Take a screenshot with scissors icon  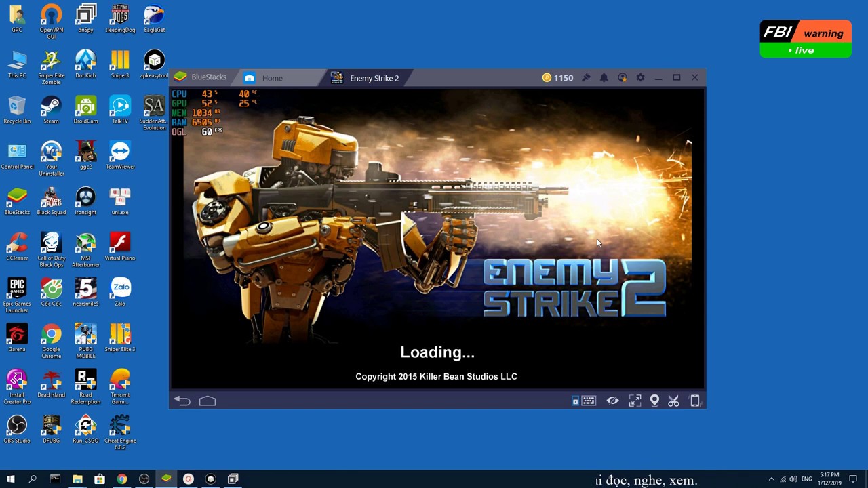673,401
